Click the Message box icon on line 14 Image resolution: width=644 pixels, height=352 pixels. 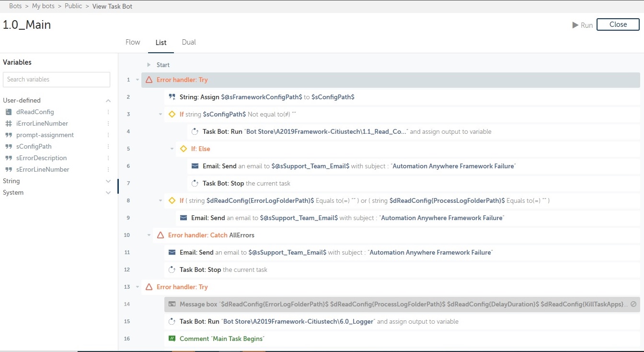(x=172, y=304)
